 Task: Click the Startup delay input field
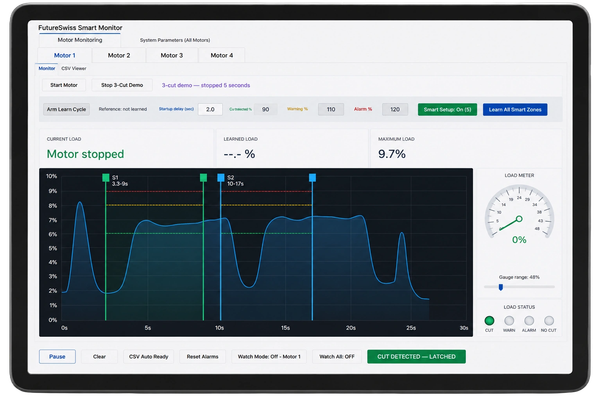(210, 109)
